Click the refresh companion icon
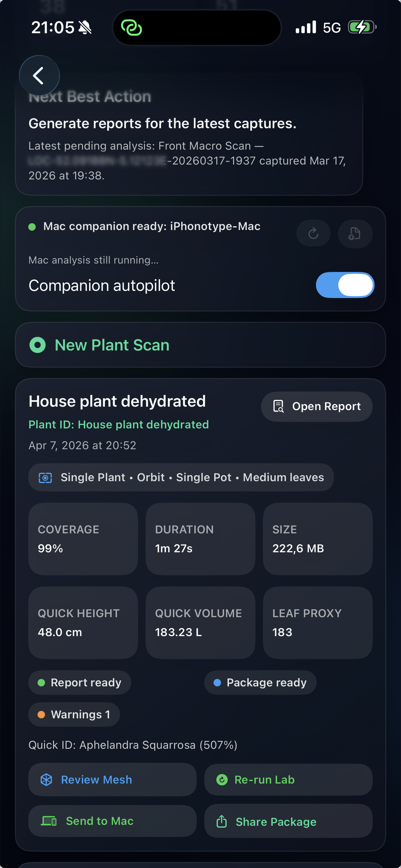401x868 pixels. [313, 233]
